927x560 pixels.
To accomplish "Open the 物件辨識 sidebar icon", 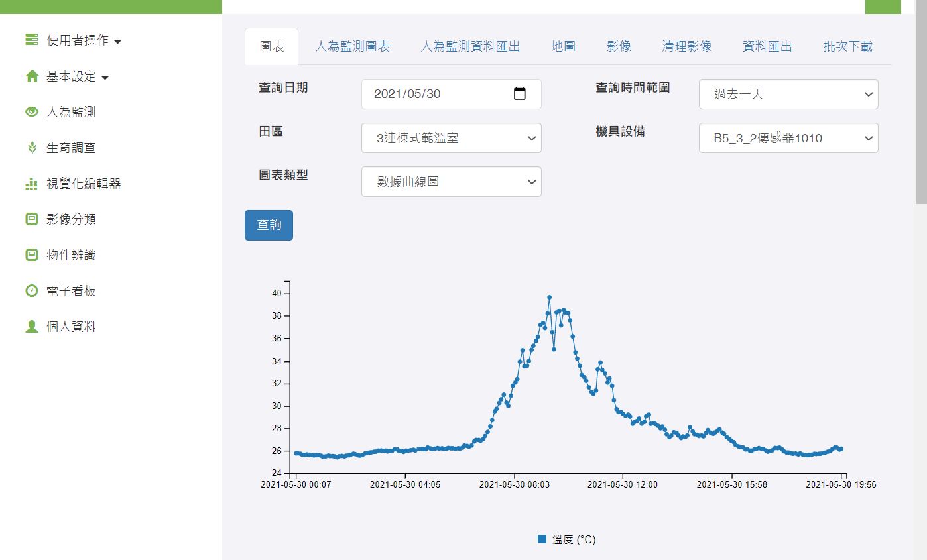I will point(31,255).
